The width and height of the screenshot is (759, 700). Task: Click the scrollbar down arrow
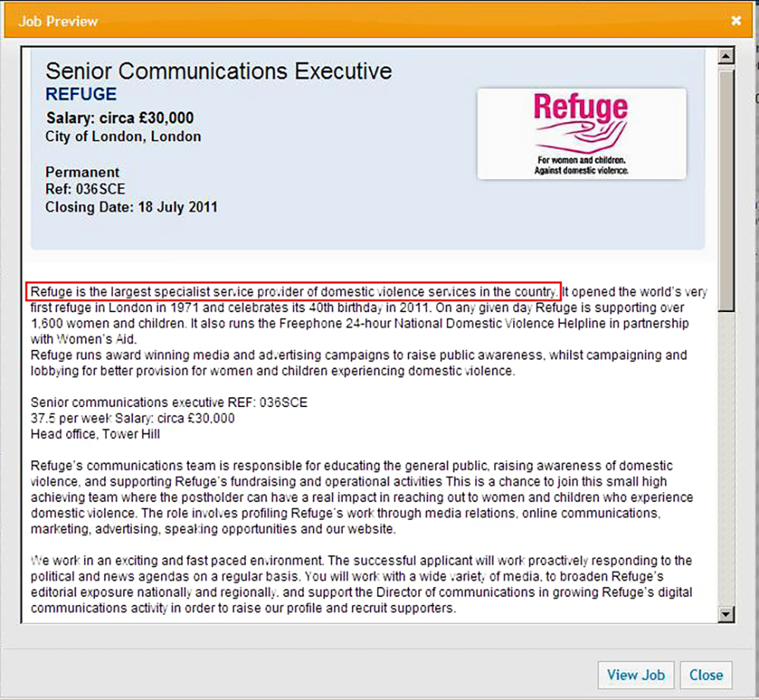tap(726, 613)
